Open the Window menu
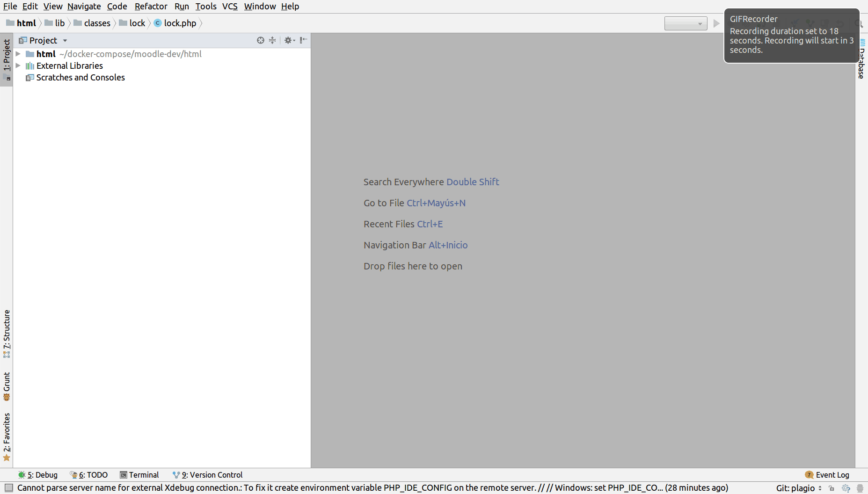Viewport: 868px width, 494px height. tap(260, 6)
